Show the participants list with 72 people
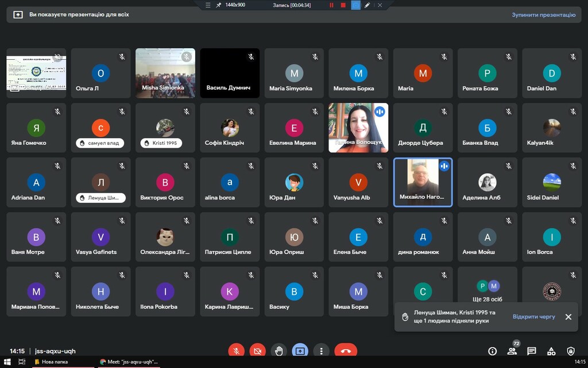This screenshot has width=588, height=368. 512,351
